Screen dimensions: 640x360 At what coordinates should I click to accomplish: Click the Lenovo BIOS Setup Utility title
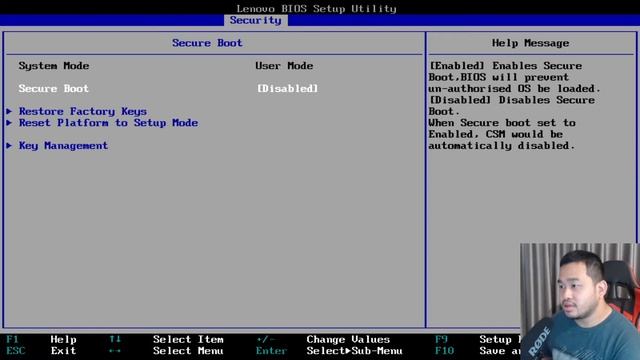coord(316,9)
